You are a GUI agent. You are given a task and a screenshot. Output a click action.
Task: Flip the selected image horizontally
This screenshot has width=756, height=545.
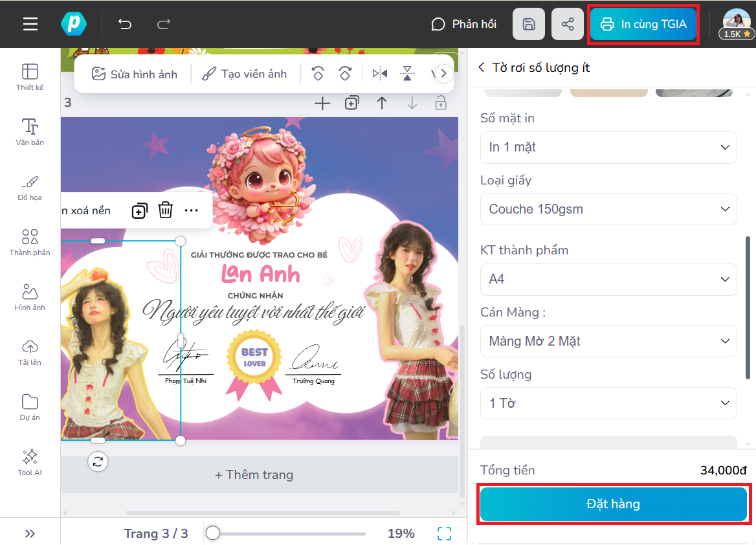pos(381,73)
